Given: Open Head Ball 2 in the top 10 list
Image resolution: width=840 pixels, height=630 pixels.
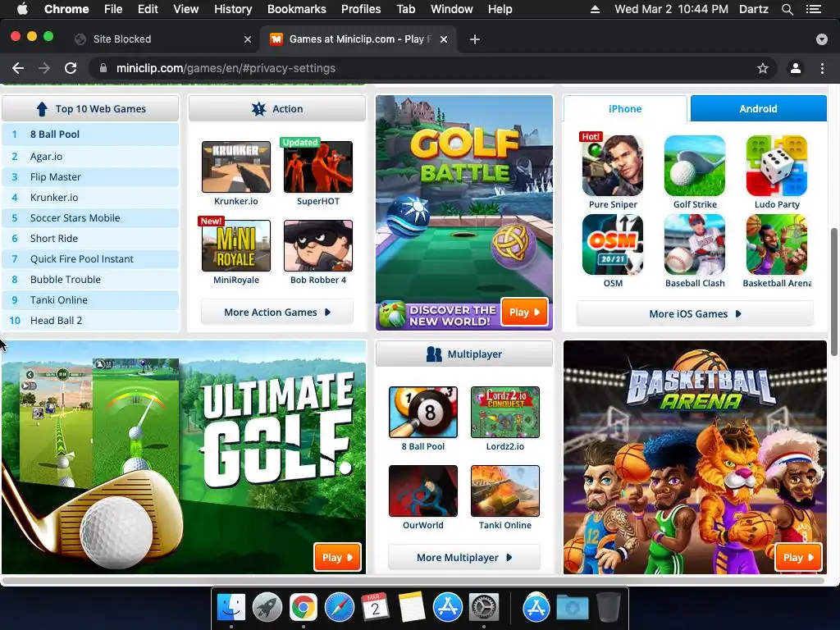Looking at the screenshot, I should (x=90, y=321).
